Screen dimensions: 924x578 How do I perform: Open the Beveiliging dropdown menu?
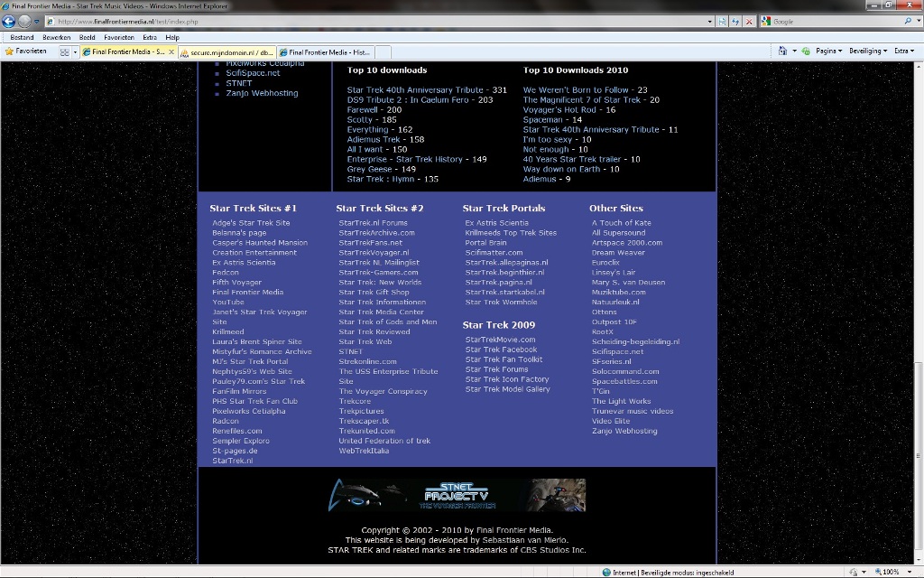click(x=868, y=51)
